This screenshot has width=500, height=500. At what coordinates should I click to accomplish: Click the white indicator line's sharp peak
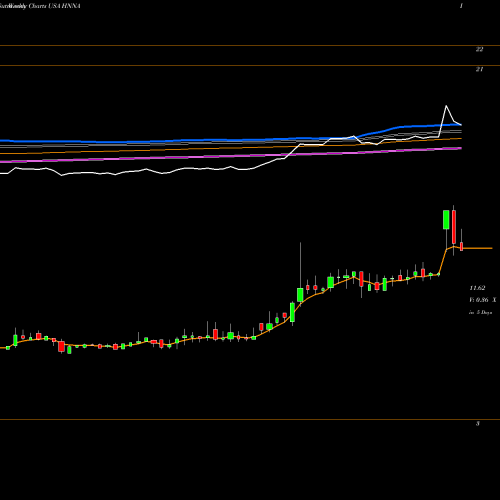click(x=446, y=106)
